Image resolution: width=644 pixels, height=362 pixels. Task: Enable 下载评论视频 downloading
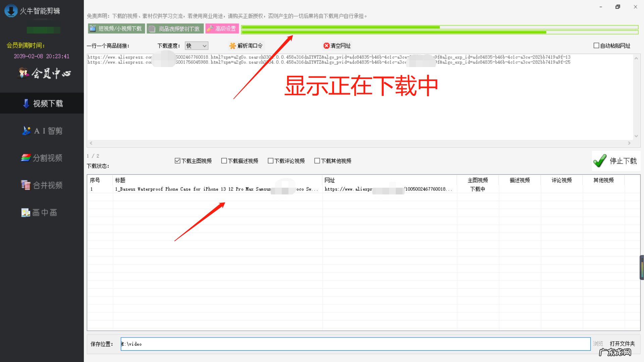[x=270, y=161]
